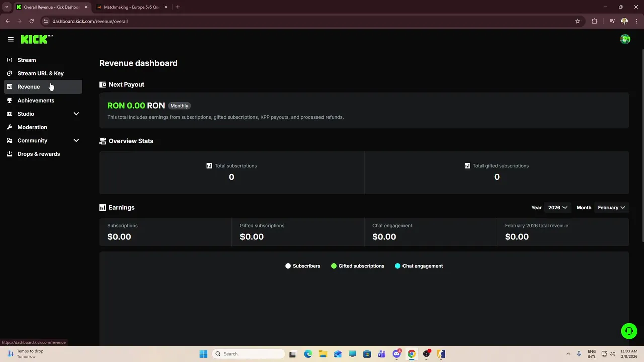Screen dimensions: 644x362
Task: Click the address bar URL
Action: pyautogui.click(x=90, y=21)
